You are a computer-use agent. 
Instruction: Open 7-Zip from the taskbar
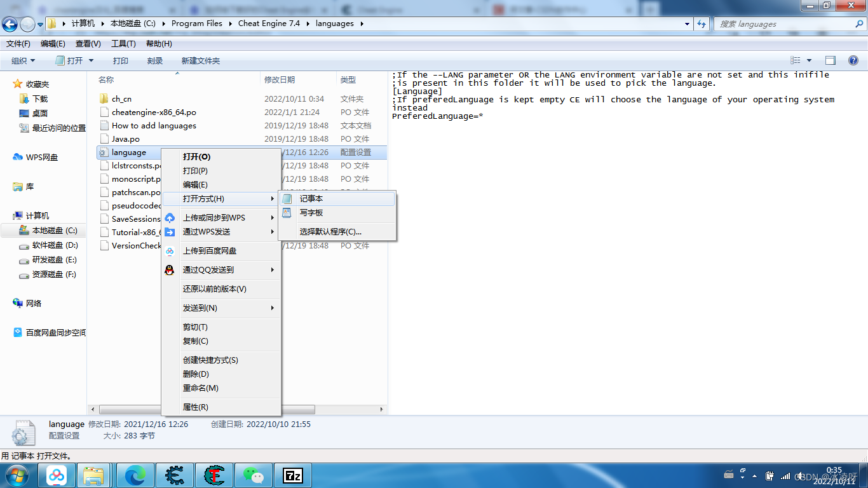pyautogui.click(x=292, y=475)
